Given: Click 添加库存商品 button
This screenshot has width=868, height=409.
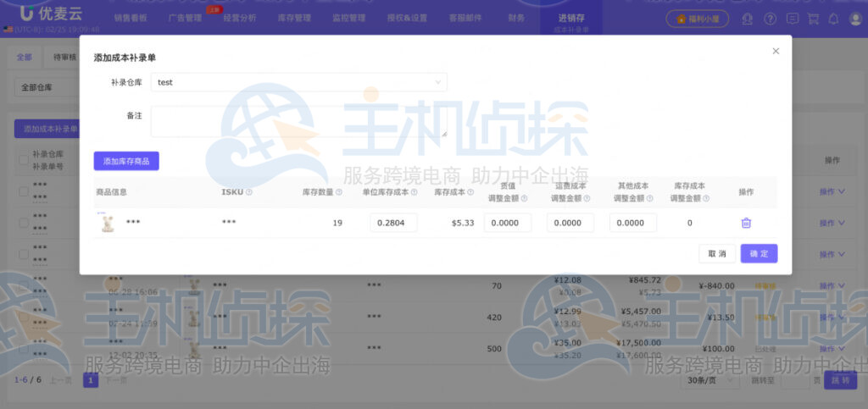Looking at the screenshot, I should 126,161.
